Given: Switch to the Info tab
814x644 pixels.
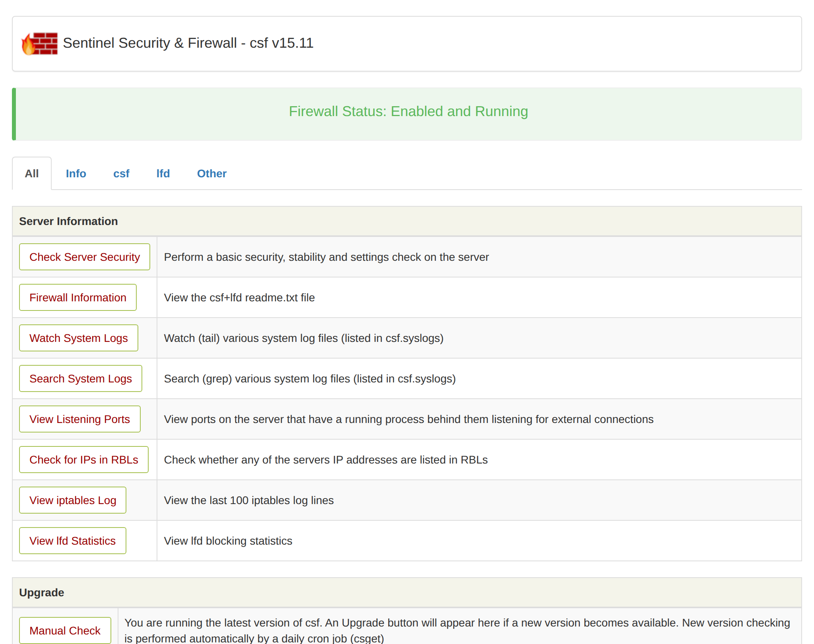Looking at the screenshot, I should (76, 174).
